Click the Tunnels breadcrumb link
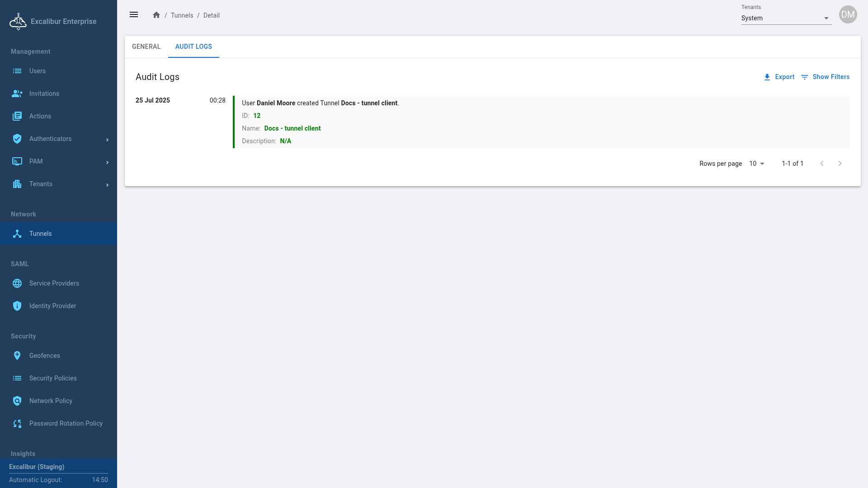The width and height of the screenshot is (868, 488). click(x=182, y=15)
